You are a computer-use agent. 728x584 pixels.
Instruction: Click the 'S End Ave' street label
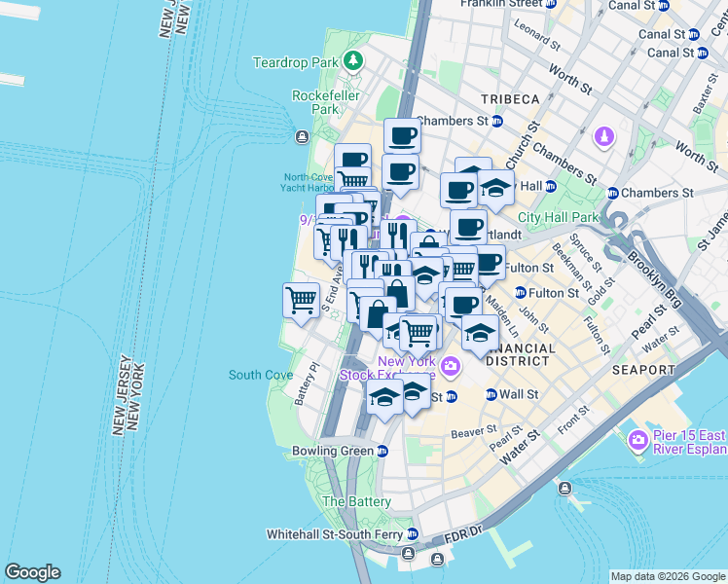coord(333,289)
